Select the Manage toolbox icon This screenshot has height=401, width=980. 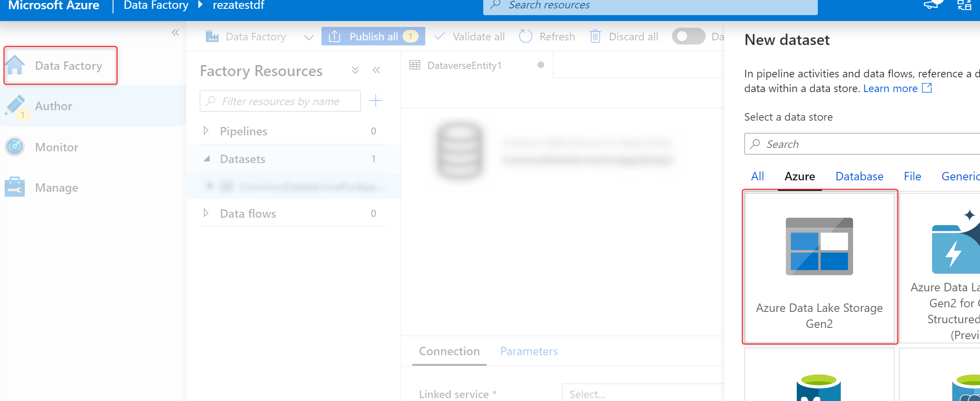pyautogui.click(x=16, y=187)
